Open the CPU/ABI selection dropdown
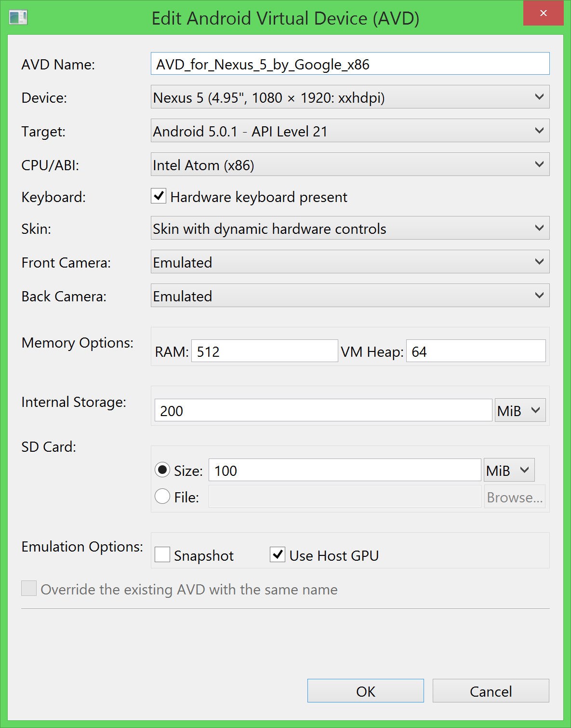The image size is (571, 728). click(x=350, y=165)
